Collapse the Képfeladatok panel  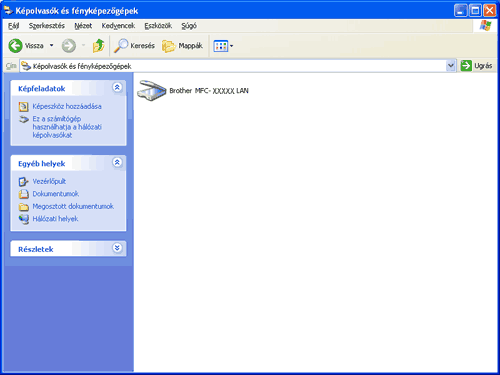117,87
